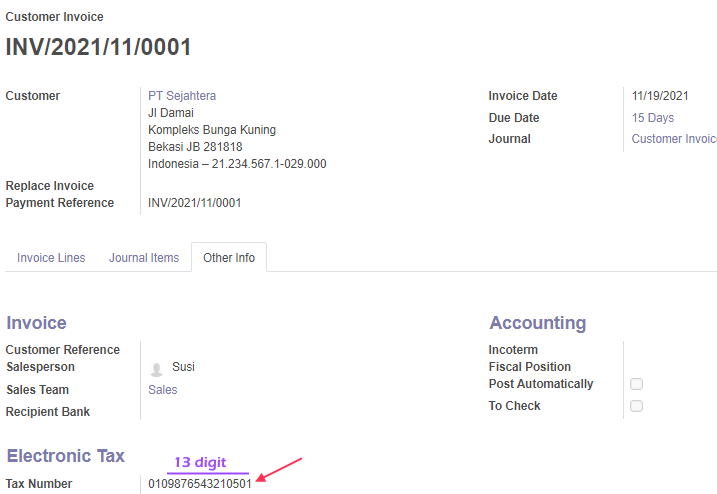The height and width of the screenshot is (494, 717).
Task: Click the Accounting section heading
Action: click(x=538, y=322)
